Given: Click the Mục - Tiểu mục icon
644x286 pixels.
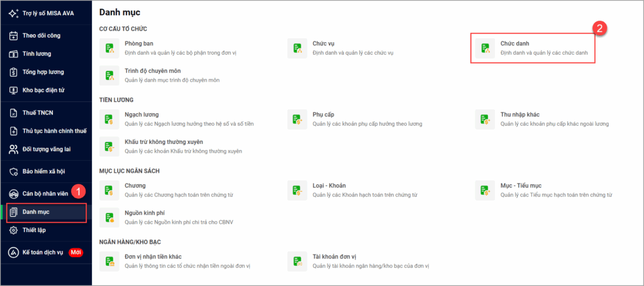Looking at the screenshot, I should pyautogui.click(x=484, y=190).
